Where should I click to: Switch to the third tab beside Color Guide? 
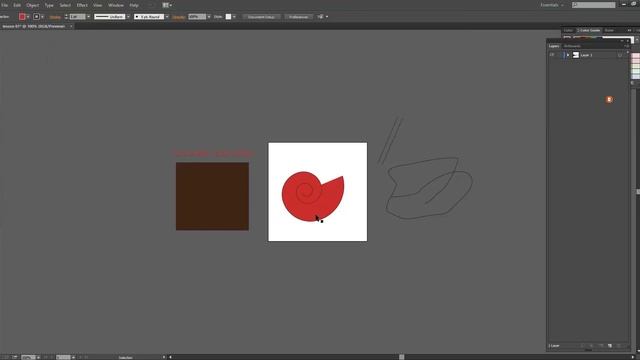click(x=609, y=30)
